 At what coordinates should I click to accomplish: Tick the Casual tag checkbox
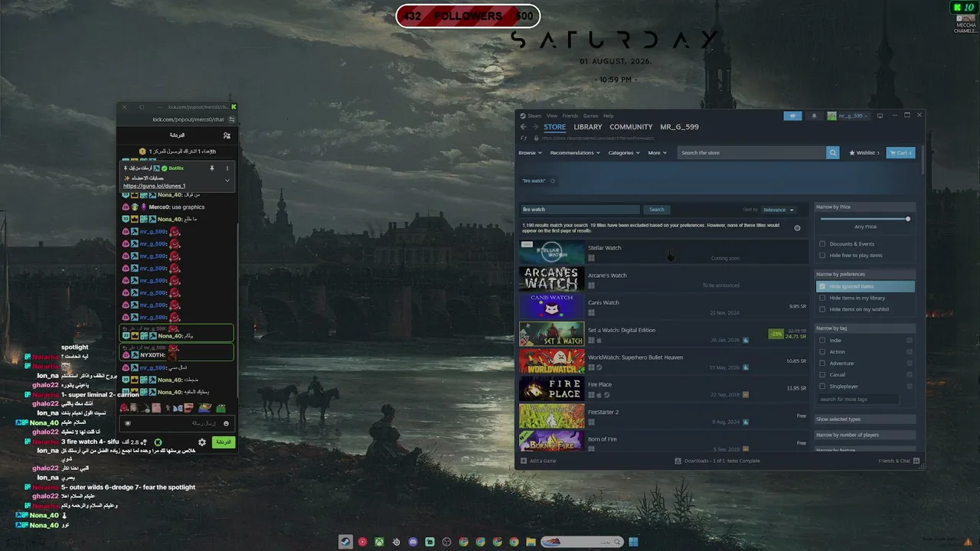pyautogui.click(x=822, y=375)
